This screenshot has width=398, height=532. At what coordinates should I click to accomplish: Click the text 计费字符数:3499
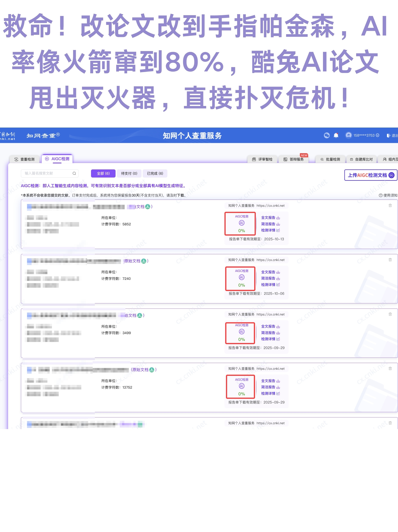[116, 333]
